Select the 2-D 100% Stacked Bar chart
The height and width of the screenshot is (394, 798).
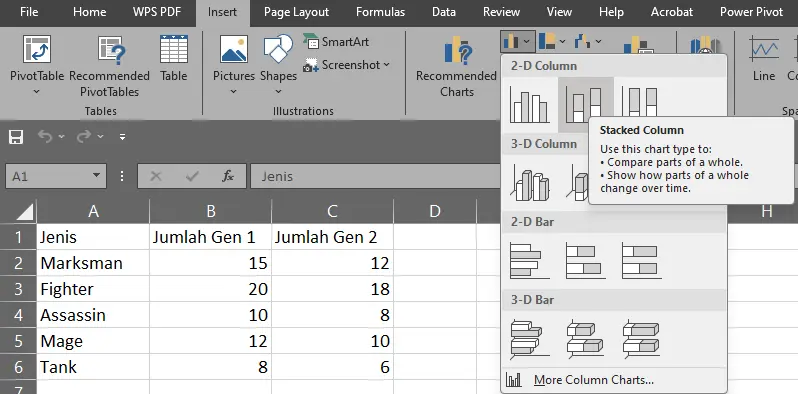coord(641,261)
